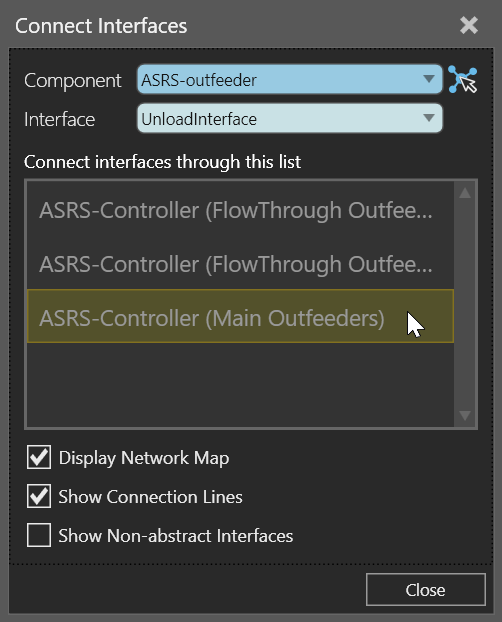Choose ASRS-Controller (Main Outfeeders) in the list
502x622 pixels.
click(240, 316)
